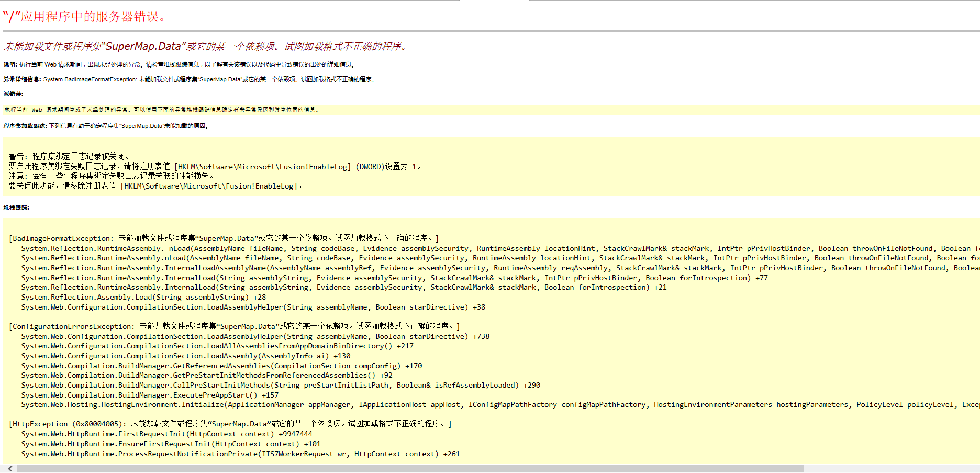Image resolution: width=980 pixels, height=473 pixels.
Task: Click the [ConfigurationErrorsException: line
Action: tap(235, 326)
